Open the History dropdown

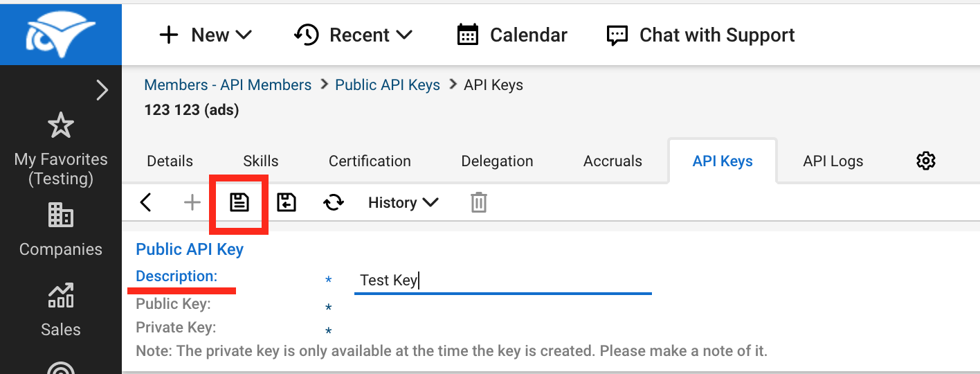(x=403, y=202)
